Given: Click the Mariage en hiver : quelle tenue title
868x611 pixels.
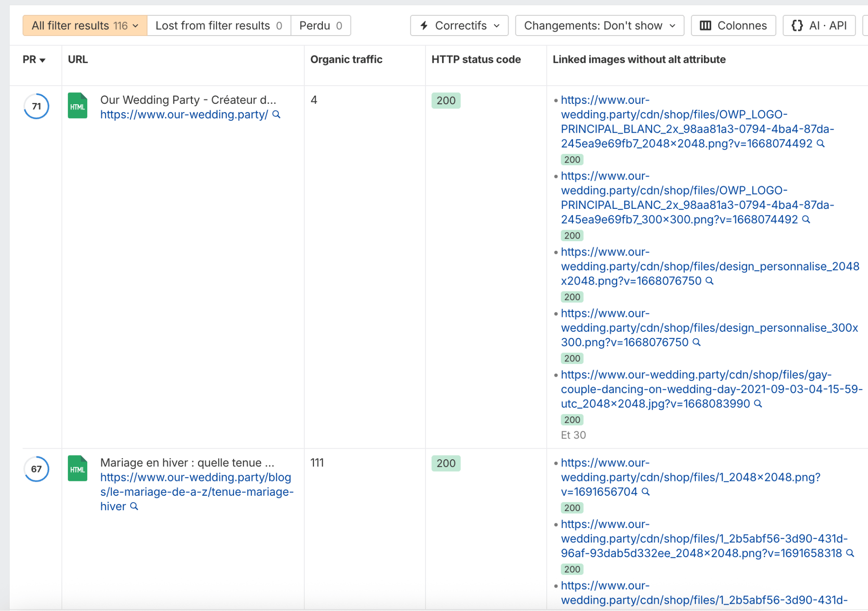Looking at the screenshot, I should [187, 463].
